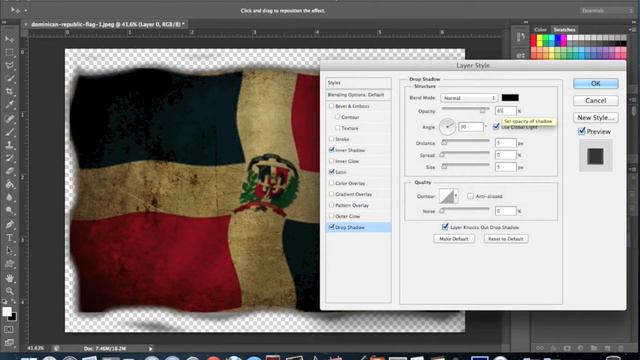The height and width of the screenshot is (360, 640).
Task: Expand the toolbar with double-arrow at top
Action: (x=4, y=23)
